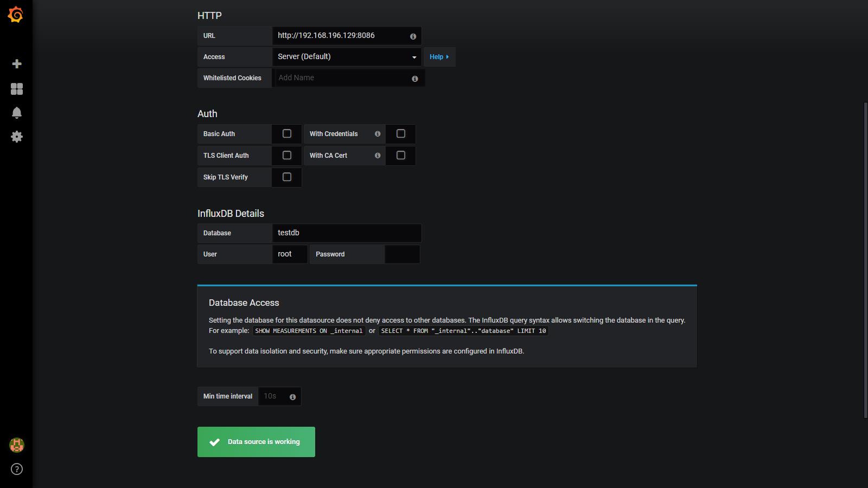This screenshot has width=868, height=488.
Task: Open the Create plus menu
Action: coord(17,64)
